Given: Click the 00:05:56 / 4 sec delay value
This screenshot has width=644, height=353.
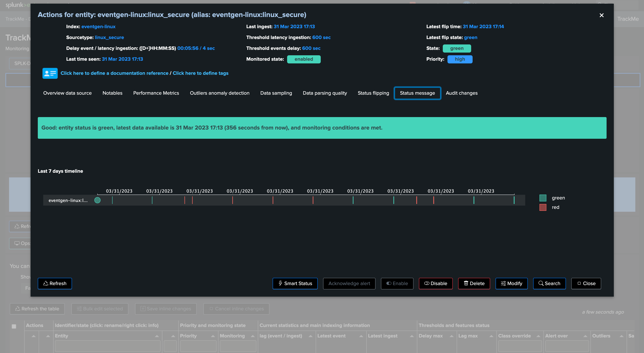Looking at the screenshot, I should tap(196, 48).
